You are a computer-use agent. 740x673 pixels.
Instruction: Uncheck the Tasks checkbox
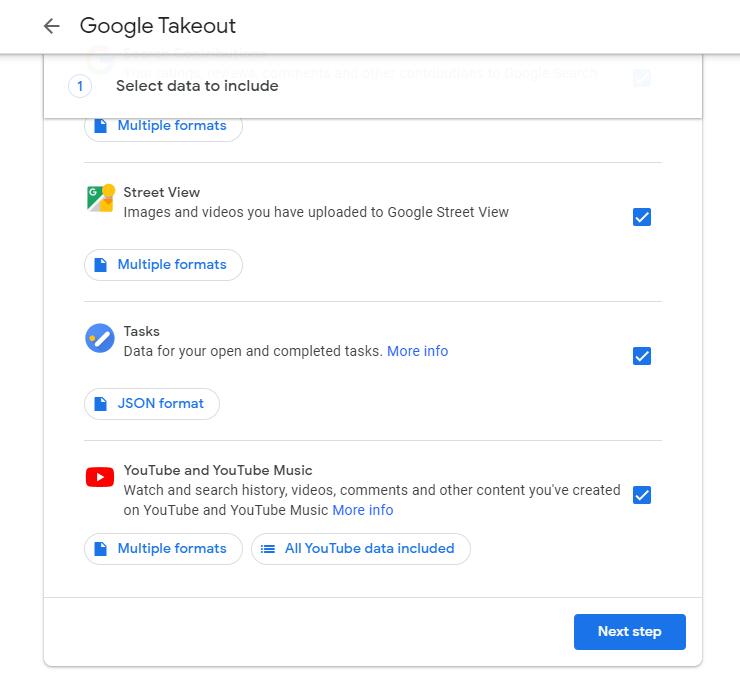coord(641,356)
